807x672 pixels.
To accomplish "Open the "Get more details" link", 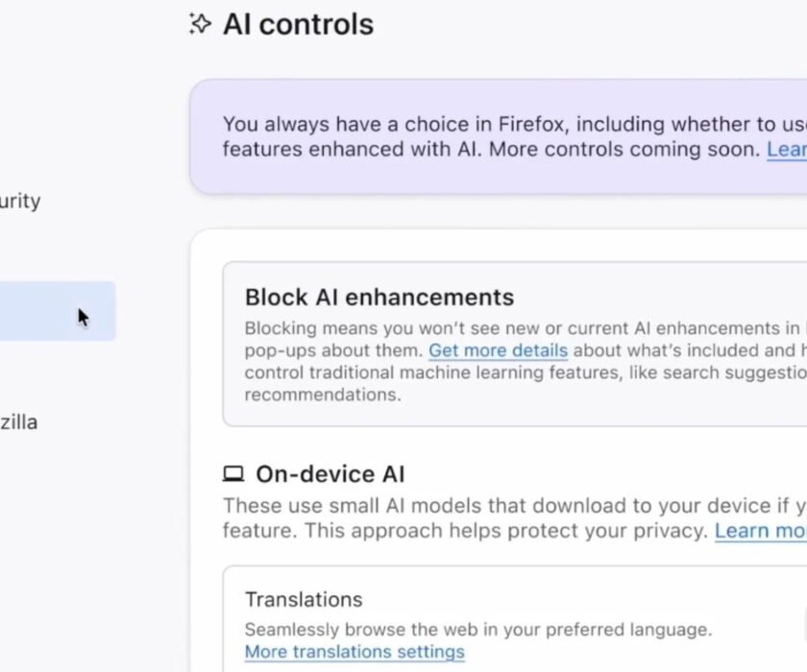I will (498, 350).
